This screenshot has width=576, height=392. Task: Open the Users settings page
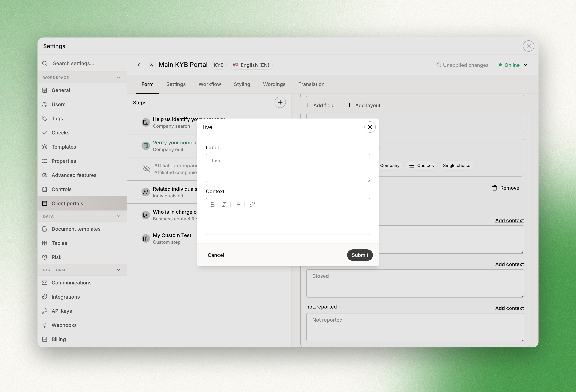[82, 104]
